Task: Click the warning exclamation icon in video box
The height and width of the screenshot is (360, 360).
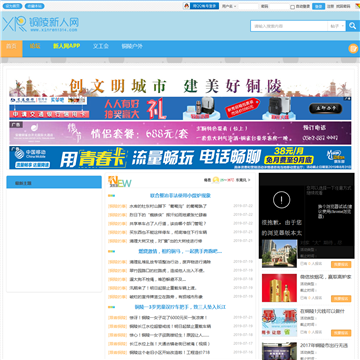Action: (x=281, y=200)
